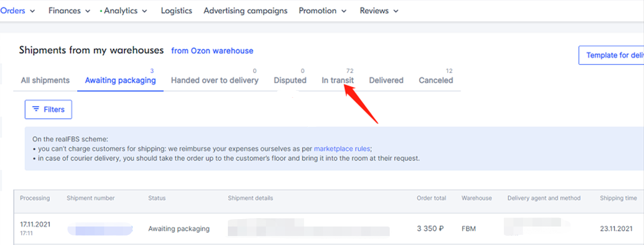This screenshot has height=245, width=644.
Task: Click the from Ozon warehouse link
Action: tap(212, 51)
